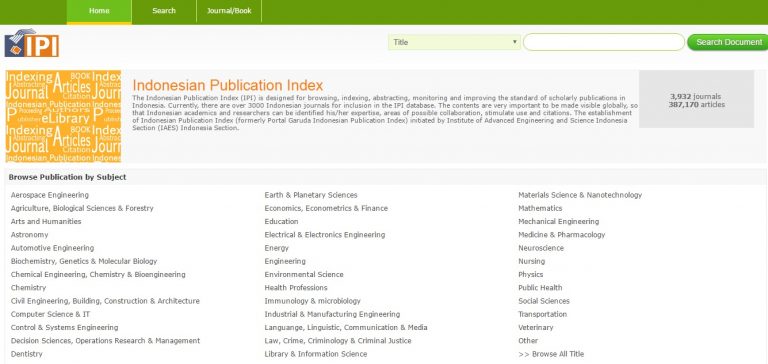Click the Browse All Title link
Viewport: 768px width, 364px height.
coord(551,354)
